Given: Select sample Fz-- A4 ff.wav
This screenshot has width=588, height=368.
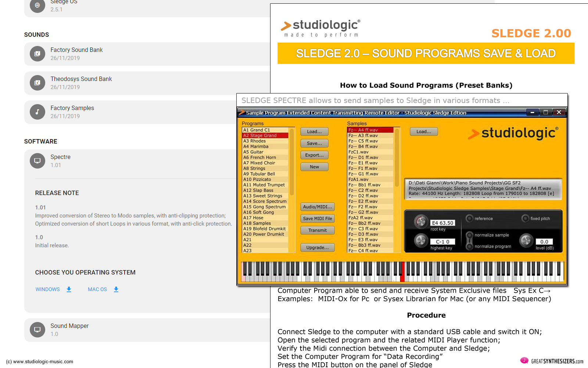Looking at the screenshot, I should [x=370, y=130].
